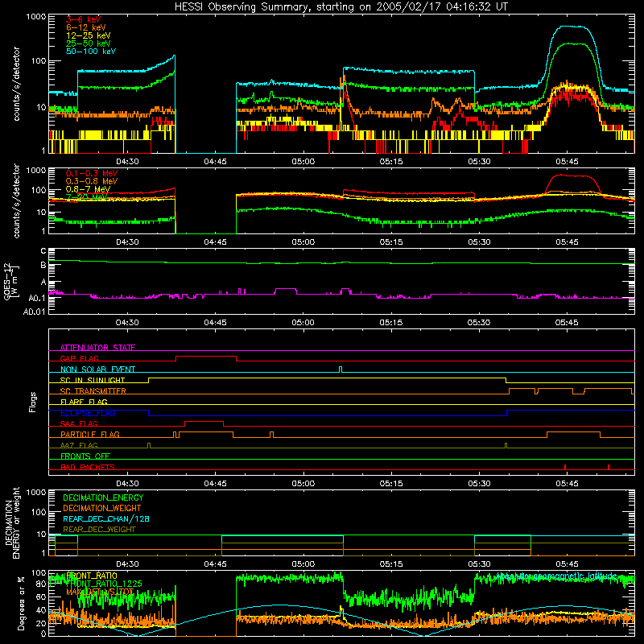Click the FRONTS_OFF flag label
The height and width of the screenshot is (644, 644).
pyautogui.click(x=85, y=456)
